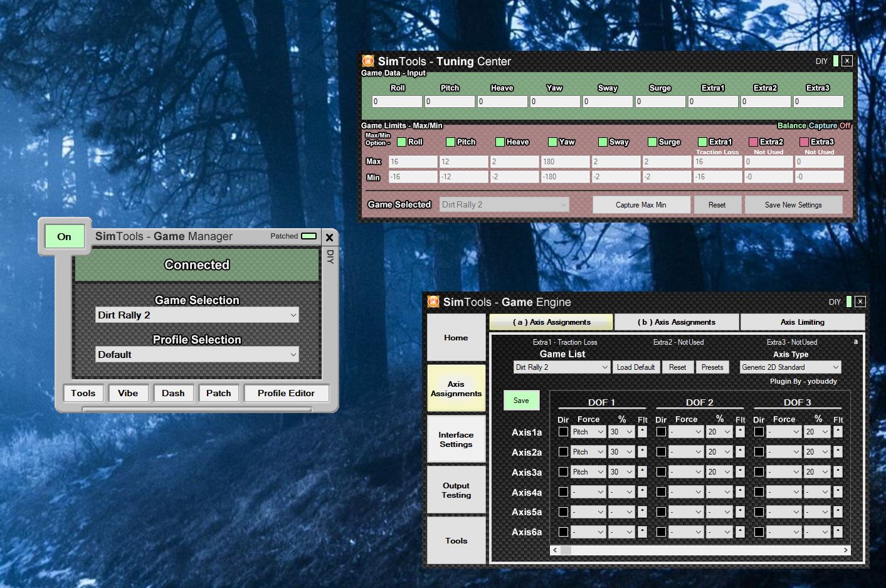Toggle the Surge Max/Min option checkbox
Viewport: 886px width, 588px height.
point(652,142)
